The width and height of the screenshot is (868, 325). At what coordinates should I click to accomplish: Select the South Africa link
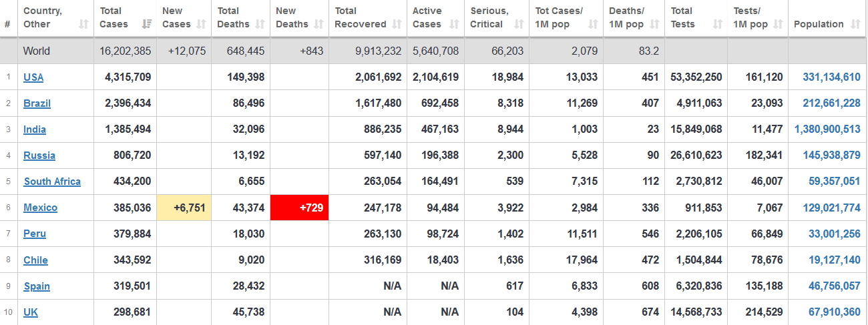coord(52,182)
